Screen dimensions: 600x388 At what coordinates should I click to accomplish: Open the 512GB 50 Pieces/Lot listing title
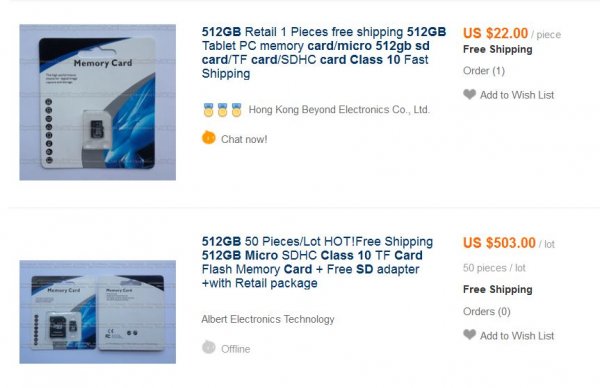pyautogui.click(x=317, y=262)
